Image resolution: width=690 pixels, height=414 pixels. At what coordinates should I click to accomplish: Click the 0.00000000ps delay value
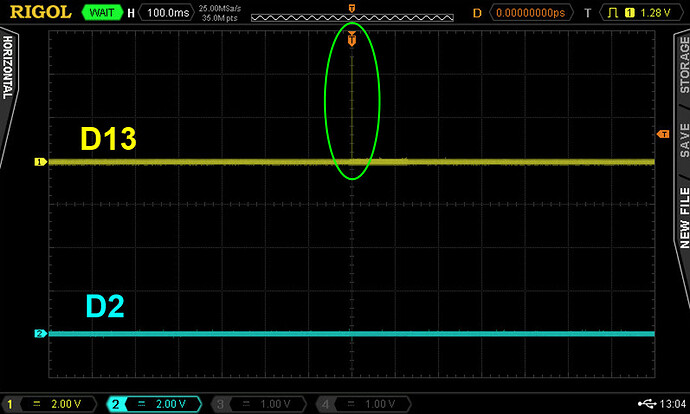[530, 13]
